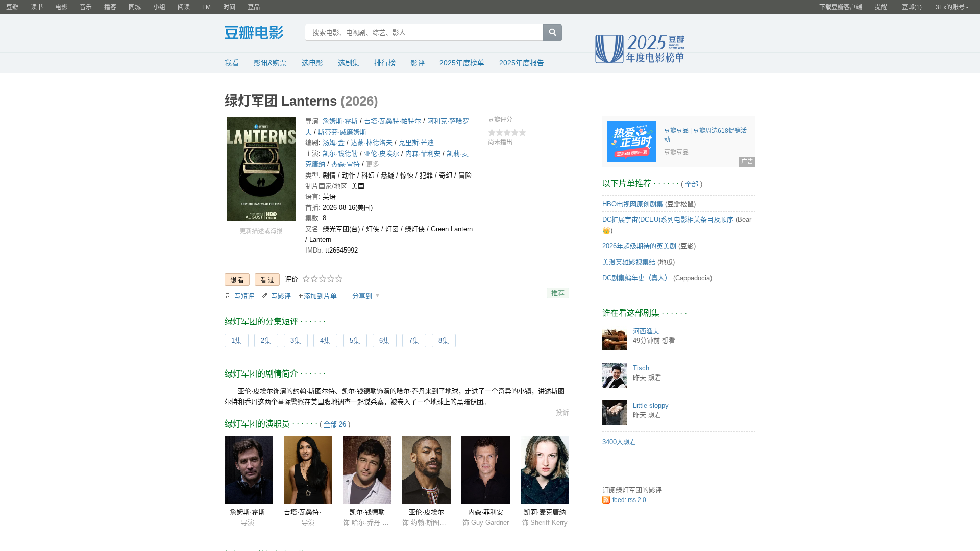Open 河西渔夫 user avatar

point(615,338)
